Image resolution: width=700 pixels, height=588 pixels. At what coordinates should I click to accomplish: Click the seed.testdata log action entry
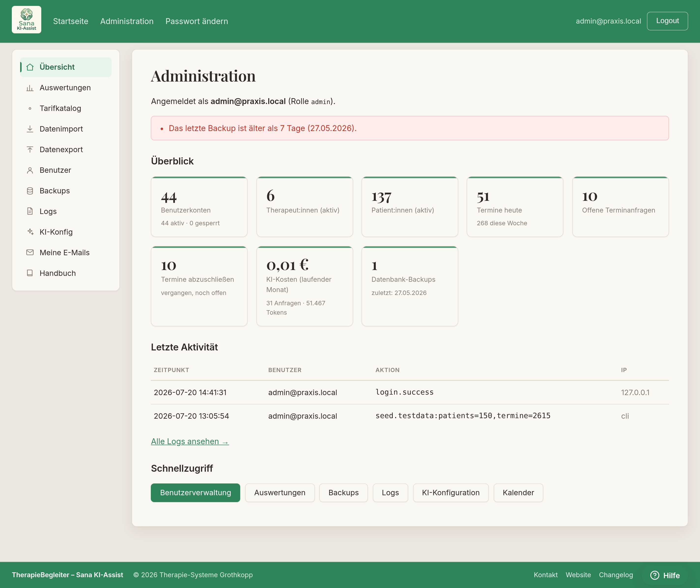(463, 416)
